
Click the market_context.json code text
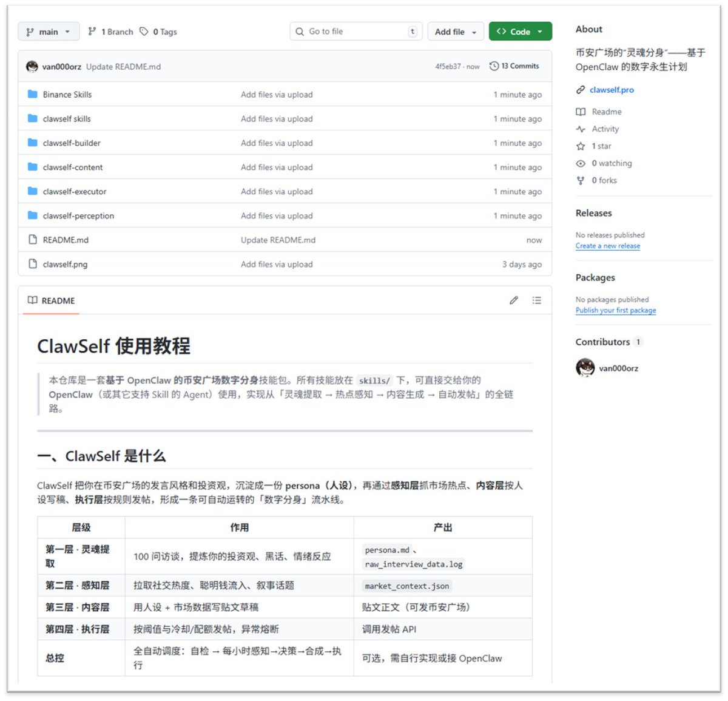pos(407,586)
